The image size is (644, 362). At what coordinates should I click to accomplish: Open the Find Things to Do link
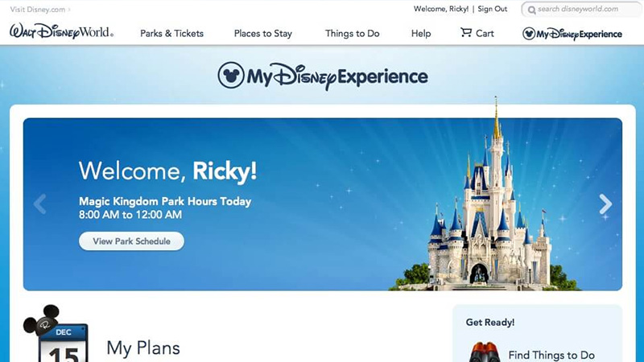pyautogui.click(x=551, y=355)
